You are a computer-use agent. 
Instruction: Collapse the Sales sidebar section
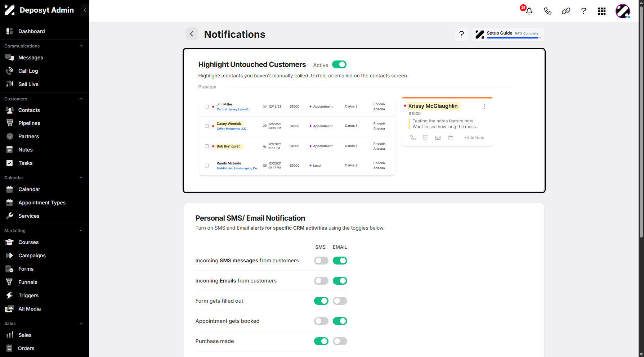click(81, 324)
